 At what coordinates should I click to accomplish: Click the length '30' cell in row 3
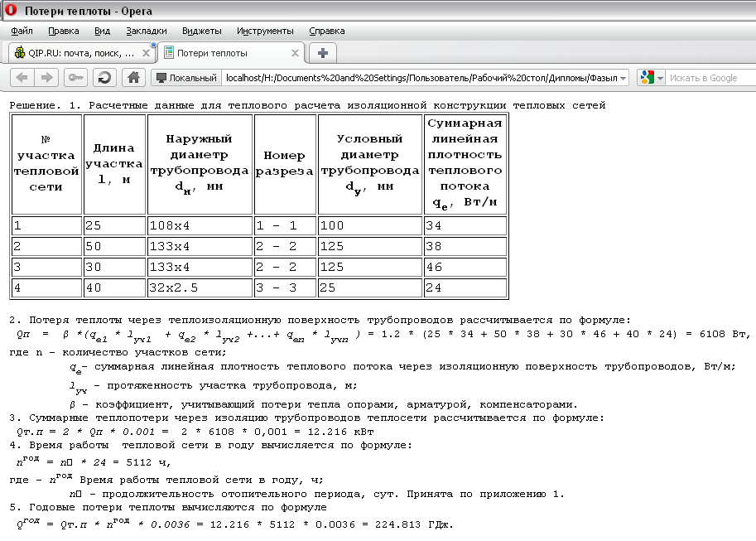pyautogui.click(x=114, y=267)
